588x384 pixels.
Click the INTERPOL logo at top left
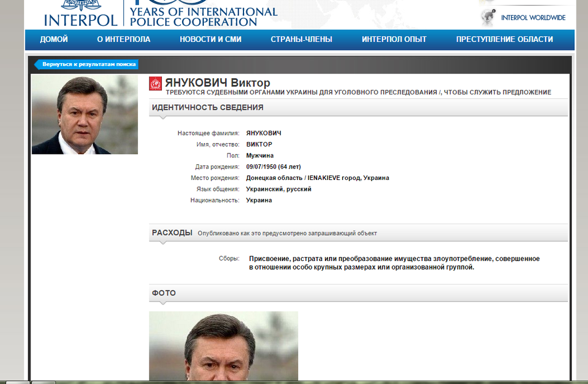[80, 14]
